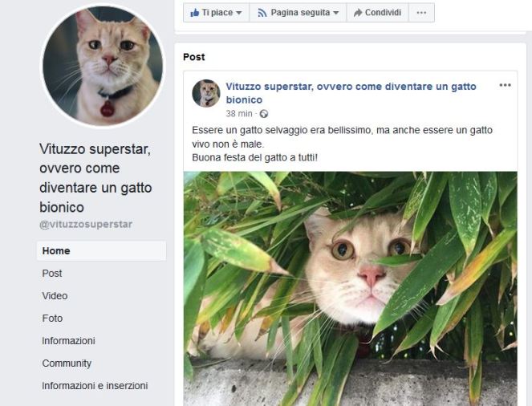The image size is (532, 406).
Task: Open Informazioni in the sidebar
Action: [x=68, y=341]
